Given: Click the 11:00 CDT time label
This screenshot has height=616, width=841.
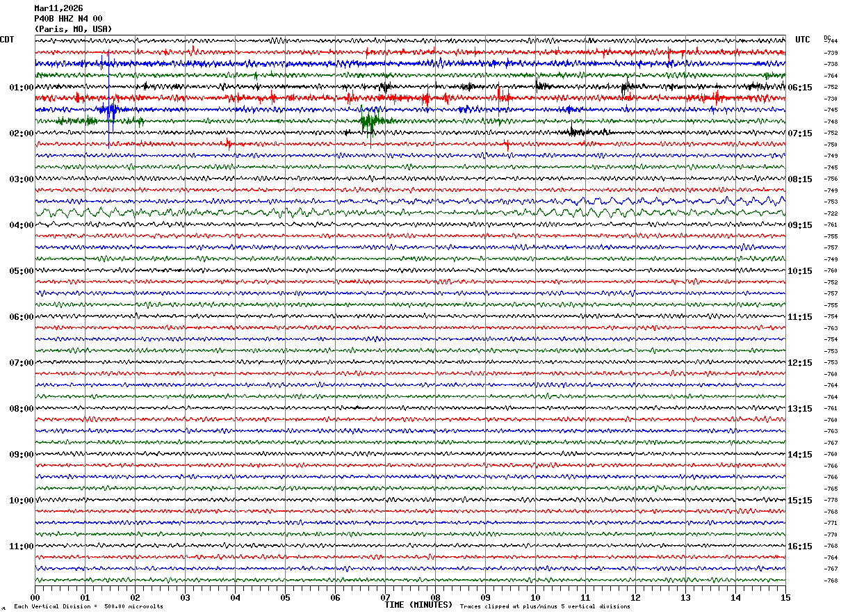Looking at the screenshot, I should (21, 546).
